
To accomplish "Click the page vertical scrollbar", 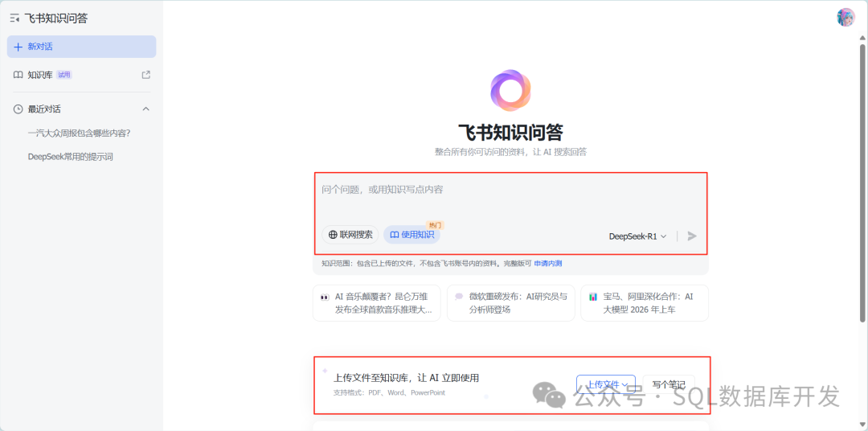I will point(862,183).
